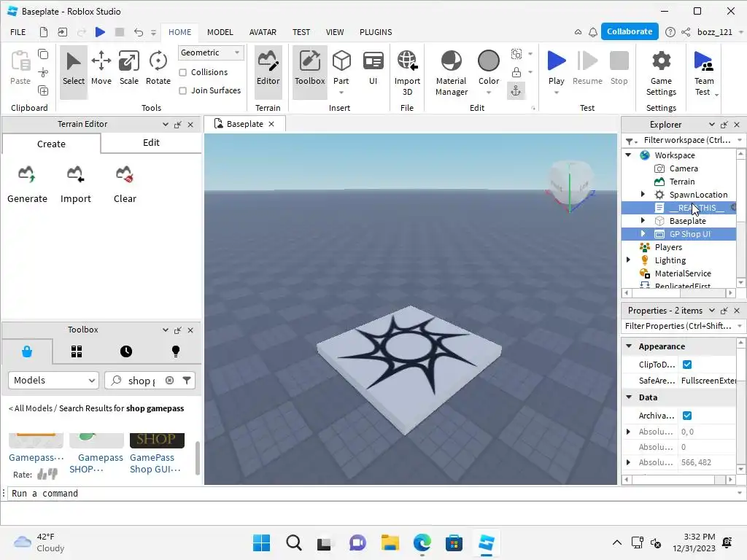
Task: Open Terrain Editor Edit tab
Action: tap(151, 143)
